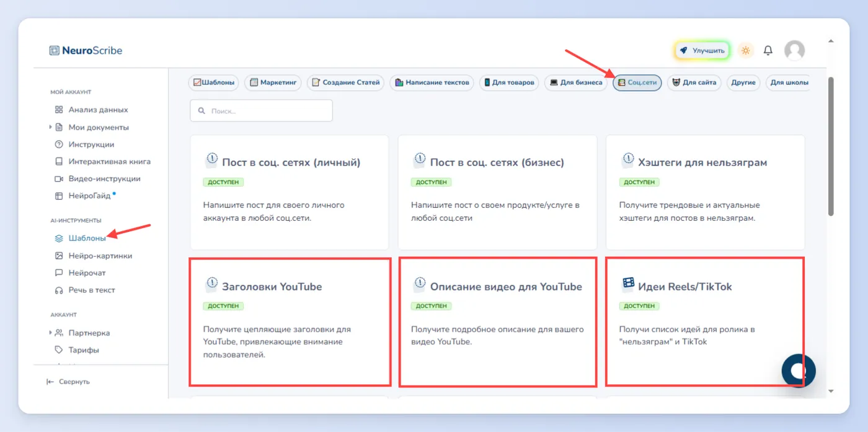
Task: Select the Маркетинг category tab
Action: click(x=273, y=82)
